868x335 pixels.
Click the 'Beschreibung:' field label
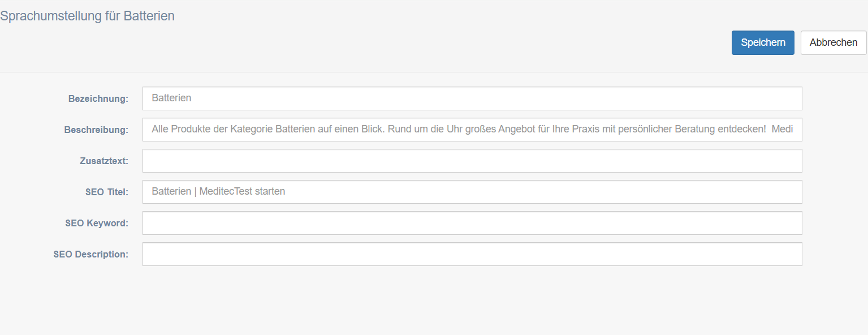[x=96, y=130]
